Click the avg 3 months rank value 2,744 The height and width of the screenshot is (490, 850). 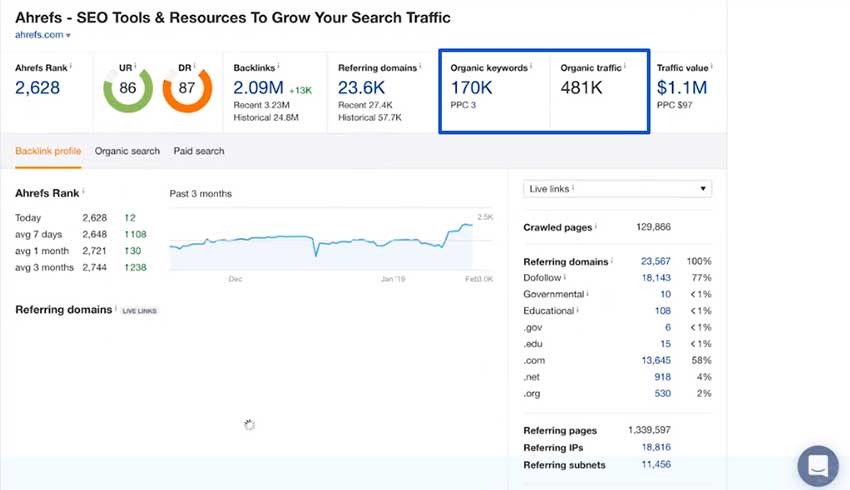(94, 267)
